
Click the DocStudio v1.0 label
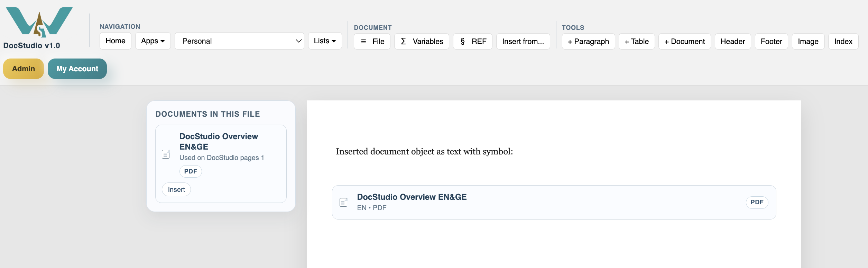[32, 46]
